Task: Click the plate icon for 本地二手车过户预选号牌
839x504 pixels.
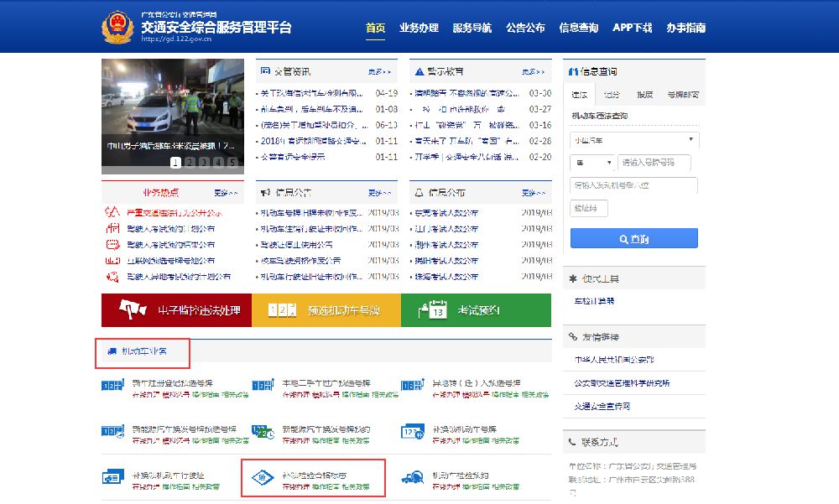Action: (x=263, y=385)
